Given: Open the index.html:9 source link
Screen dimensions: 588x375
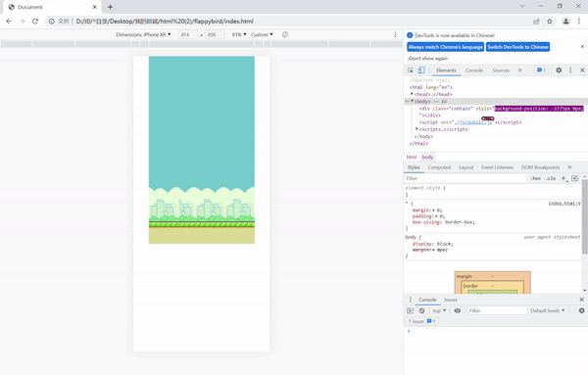Looking at the screenshot, I should pyautogui.click(x=564, y=204).
